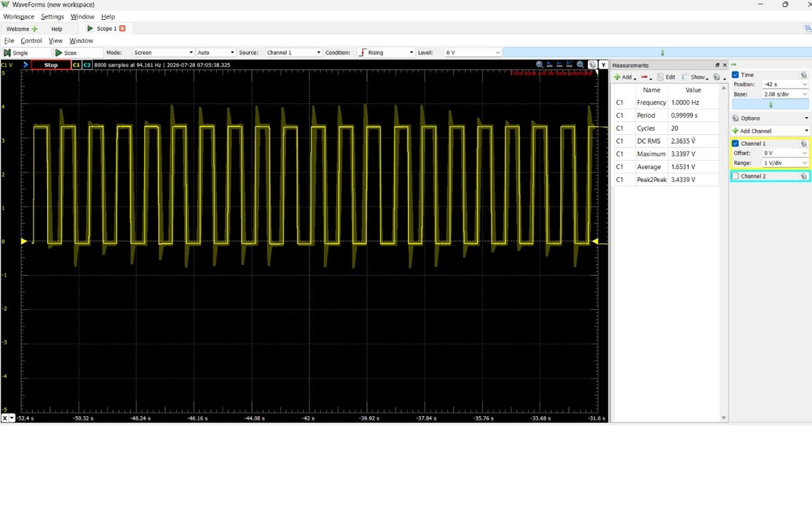Open plot settings gear icon beside Y button
Image resolution: width=812 pixels, height=514 pixels.
[592, 65]
